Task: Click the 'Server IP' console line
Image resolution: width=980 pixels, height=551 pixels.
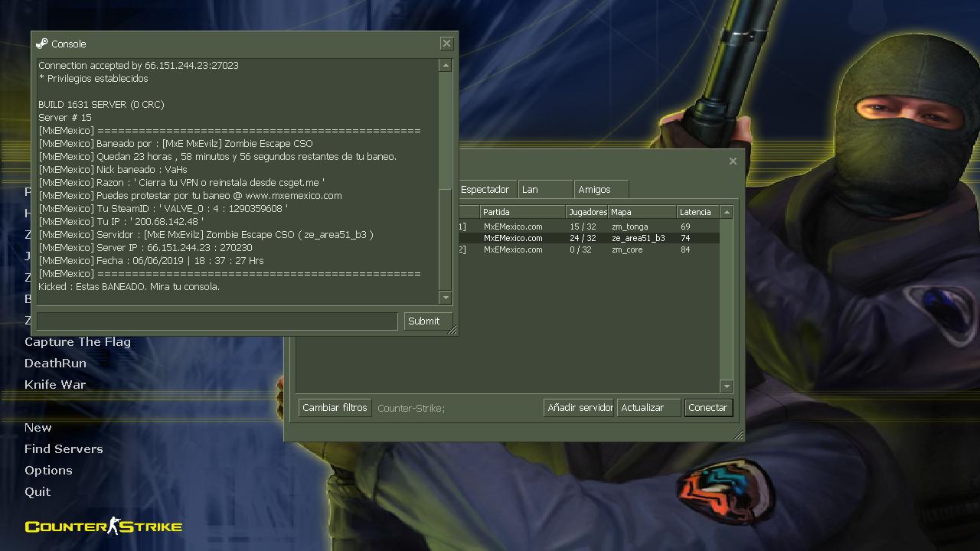Action: pyautogui.click(x=145, y=248)
